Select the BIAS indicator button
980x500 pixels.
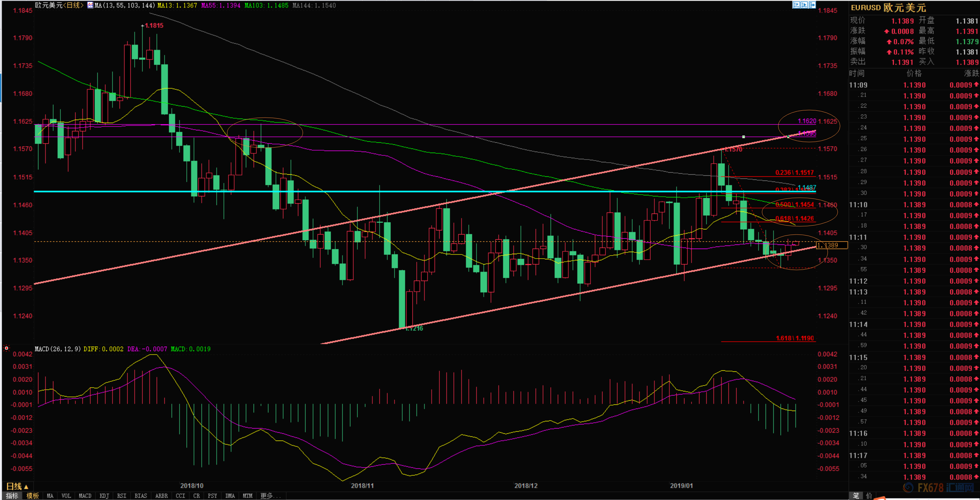[140, 496]
